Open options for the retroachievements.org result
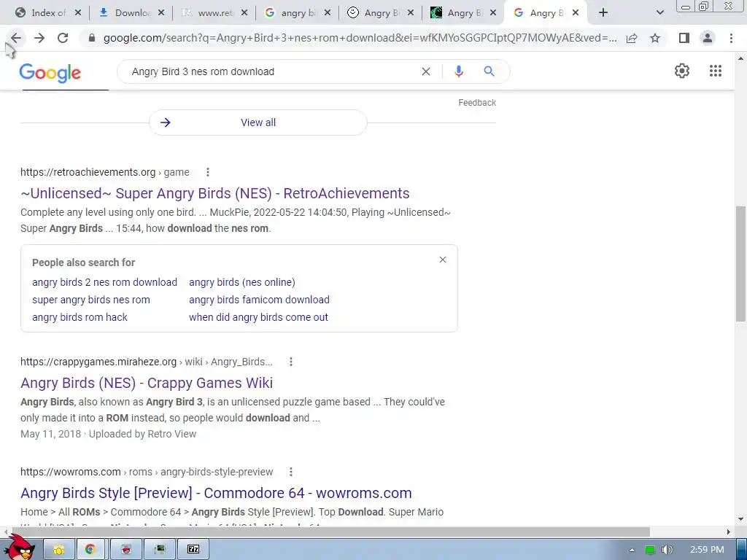The height and width of the screenshot is (560, 747). 208,172
